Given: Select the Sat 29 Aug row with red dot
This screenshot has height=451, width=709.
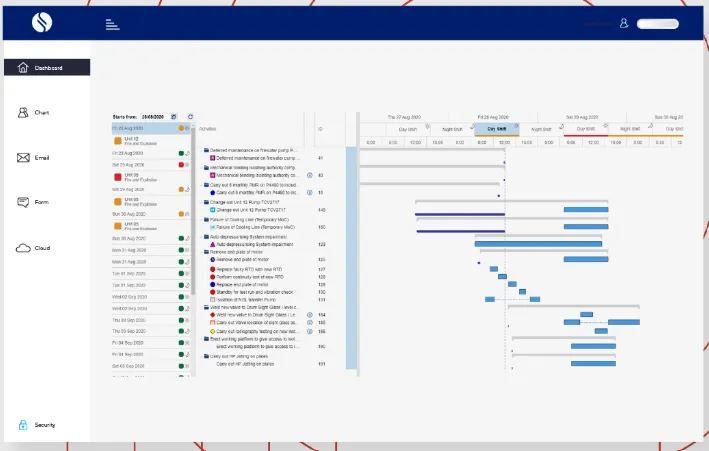Looking at the screenshot, I should pyautogui.click(x=151, y=165).
